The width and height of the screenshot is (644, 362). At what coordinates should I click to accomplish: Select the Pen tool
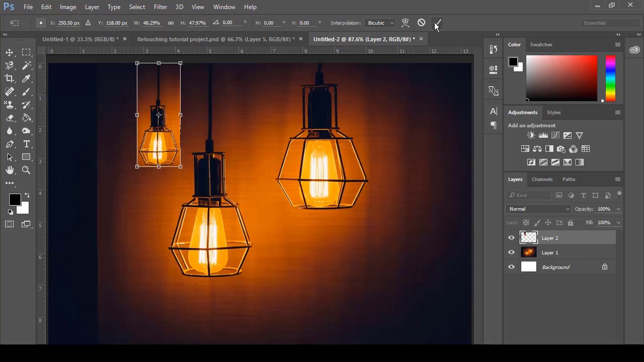coord(10,144)
